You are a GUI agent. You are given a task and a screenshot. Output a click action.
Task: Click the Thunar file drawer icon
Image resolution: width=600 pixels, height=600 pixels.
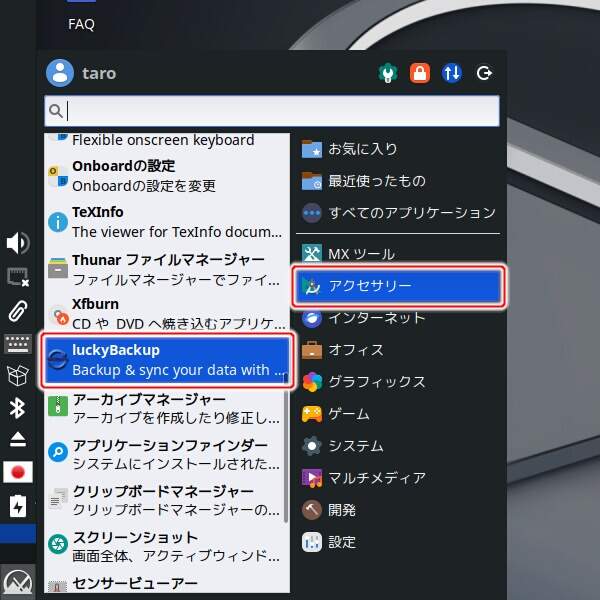click(x=58, y=268)
